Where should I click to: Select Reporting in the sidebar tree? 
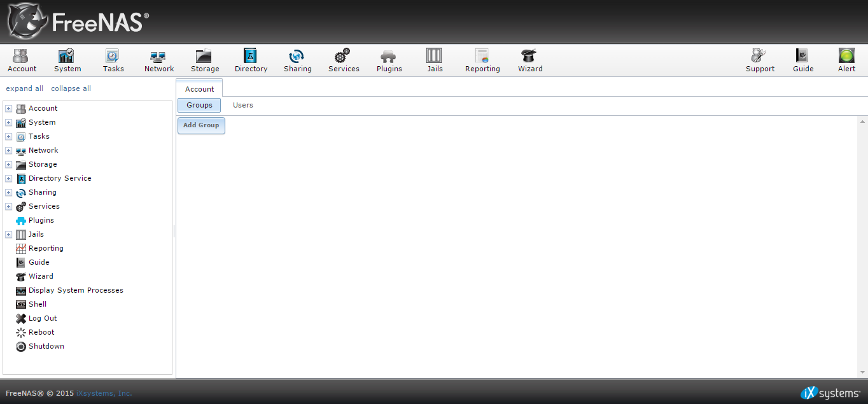pos(46,248)
